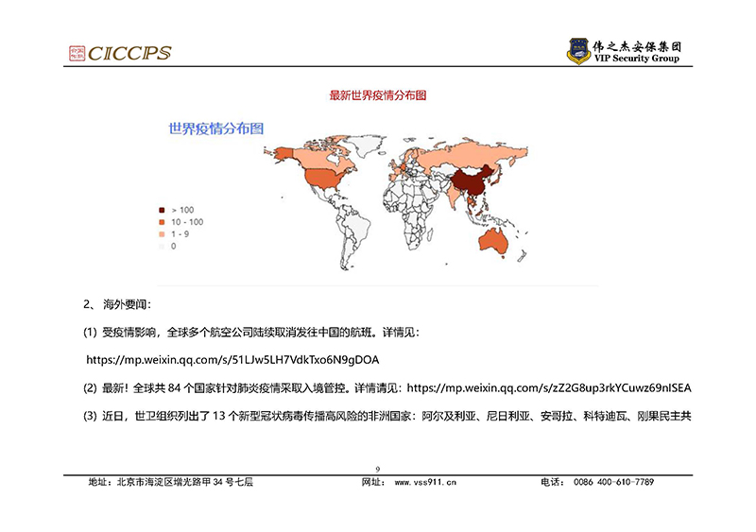This screenshot has height=532, width=756.
Task: Click the '1 - 9' legend swatch
Action: (x=162, y=232)
